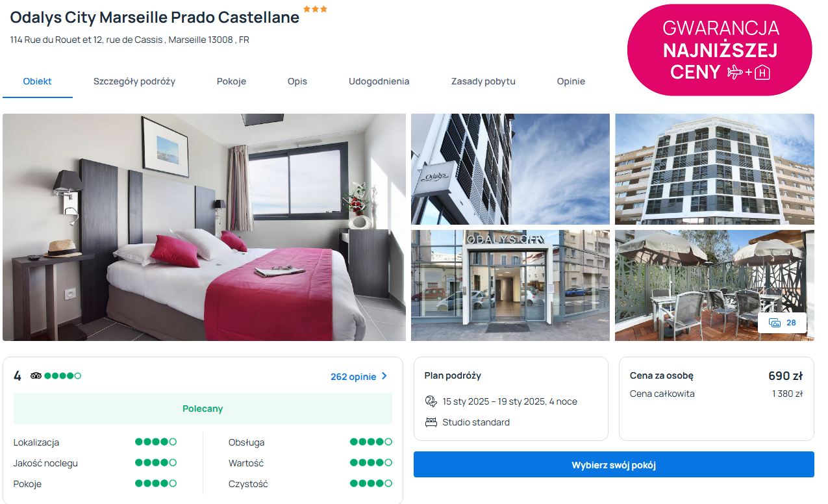Click the Gwarancja najniższej ceny badge
Screen dimensions: 828x504
coord(720,50)
